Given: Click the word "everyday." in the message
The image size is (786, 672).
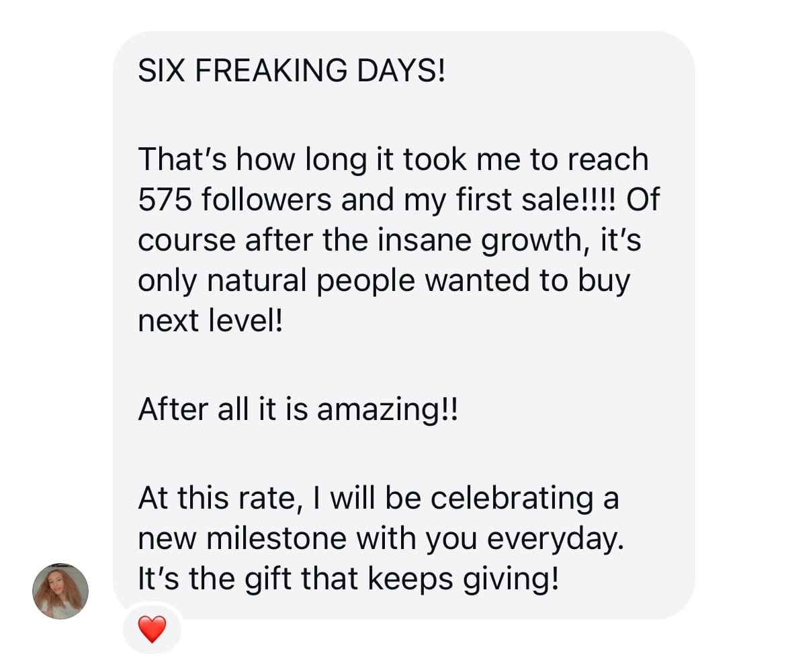Looking at the screenshot, I should 556,538.
